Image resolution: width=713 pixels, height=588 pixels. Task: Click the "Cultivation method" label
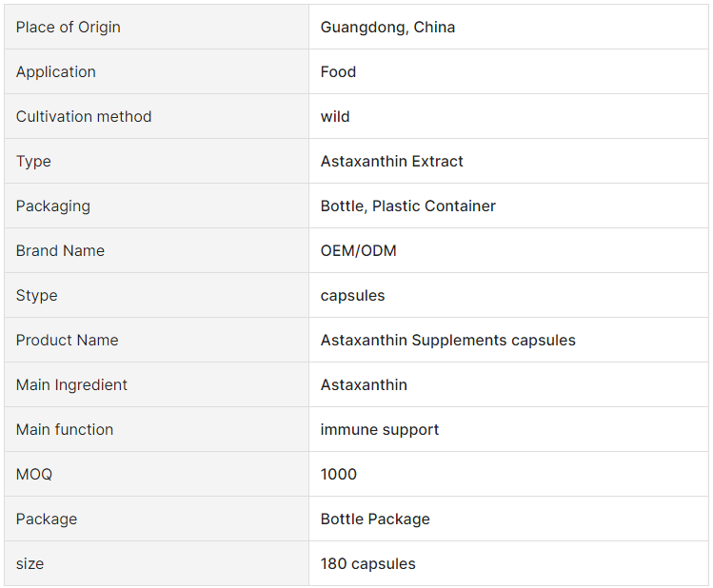(84, 116)
